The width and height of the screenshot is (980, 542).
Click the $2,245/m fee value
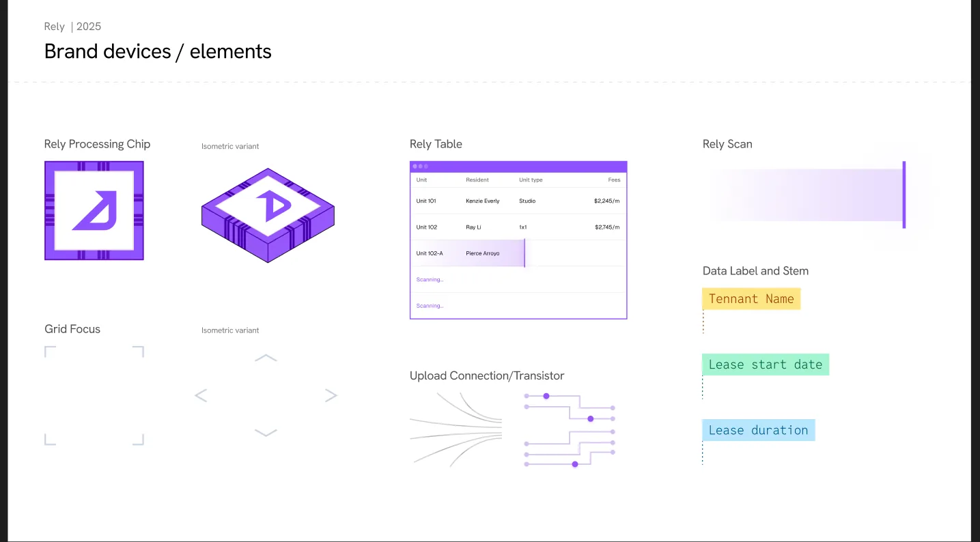click(x=607, y=201)
